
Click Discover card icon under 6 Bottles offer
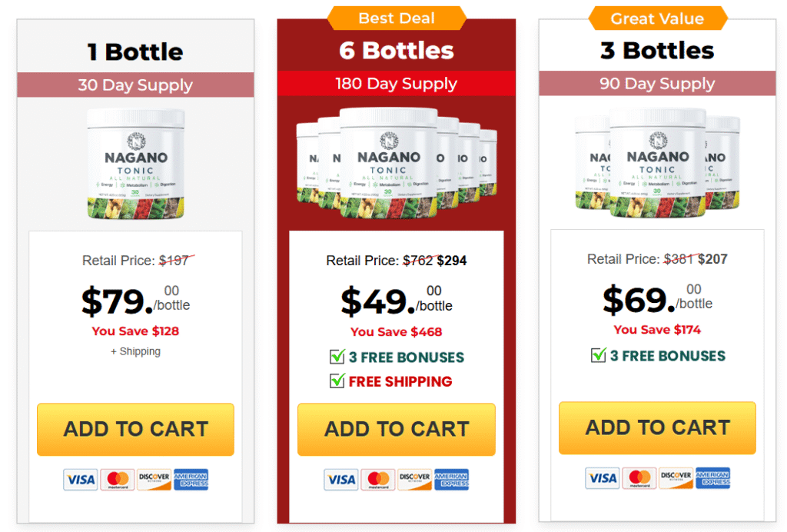[415, 480]
